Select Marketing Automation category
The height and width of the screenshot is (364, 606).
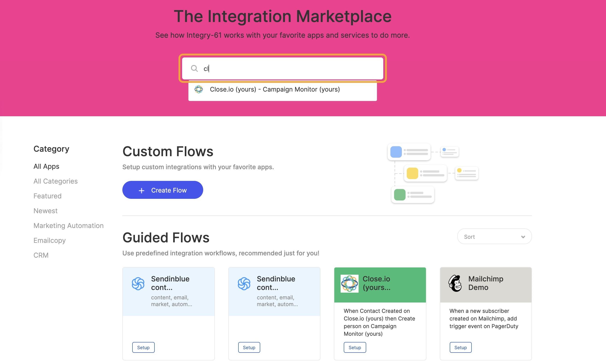click(68, 226)
